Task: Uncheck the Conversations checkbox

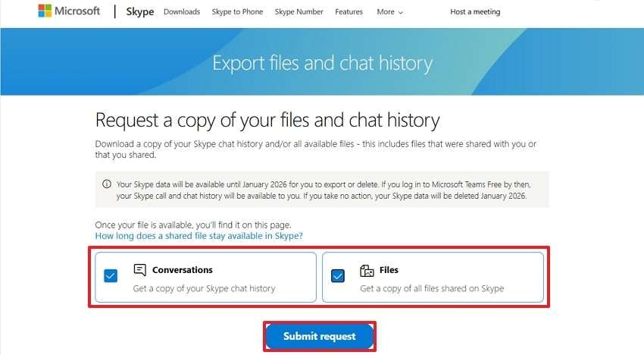Action: 111,275
